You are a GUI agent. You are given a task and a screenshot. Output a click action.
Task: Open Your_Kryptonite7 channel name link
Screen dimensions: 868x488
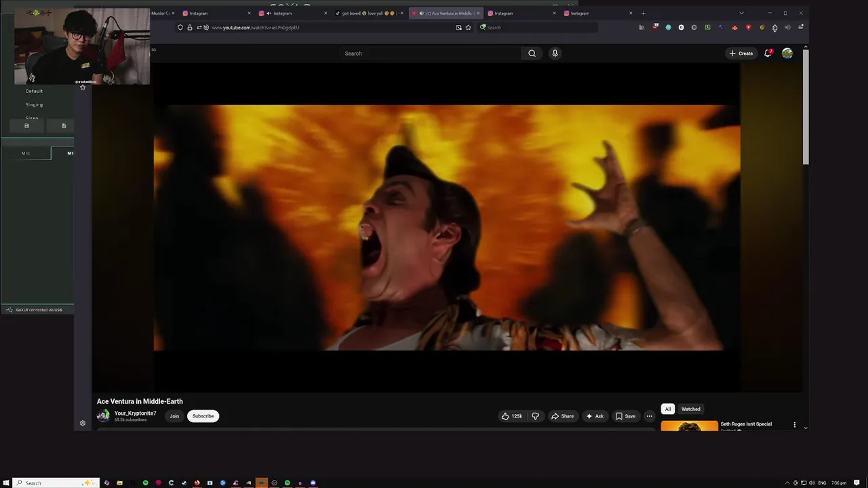(x=135, y=413)
